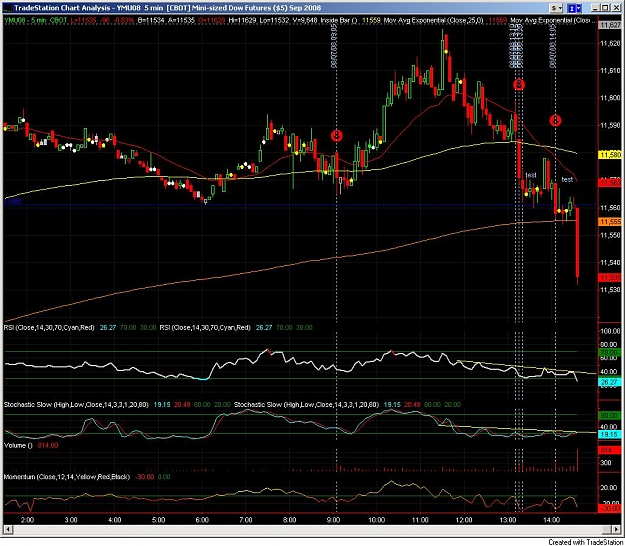Click the Inside Bar () indicator label
The height and width of the screenshot is (546, 625).
pos(339,20)
